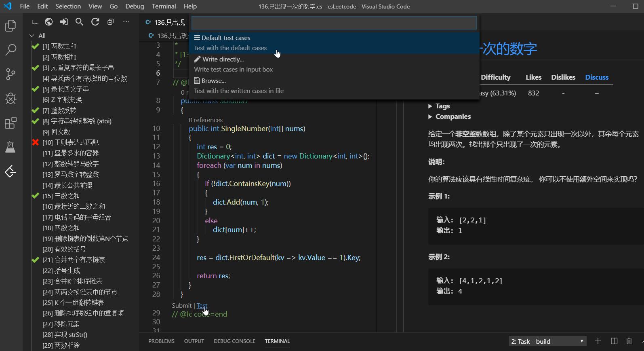Open problem [4] 寻找两个有序数组的中位数
This screenshot has width=644, height=351.
coord(85,78)
